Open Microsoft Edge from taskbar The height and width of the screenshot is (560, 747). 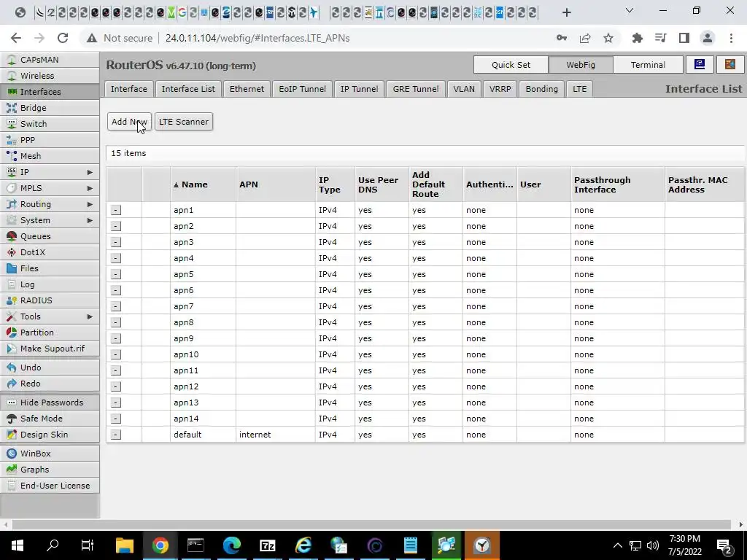pos(231,545)
